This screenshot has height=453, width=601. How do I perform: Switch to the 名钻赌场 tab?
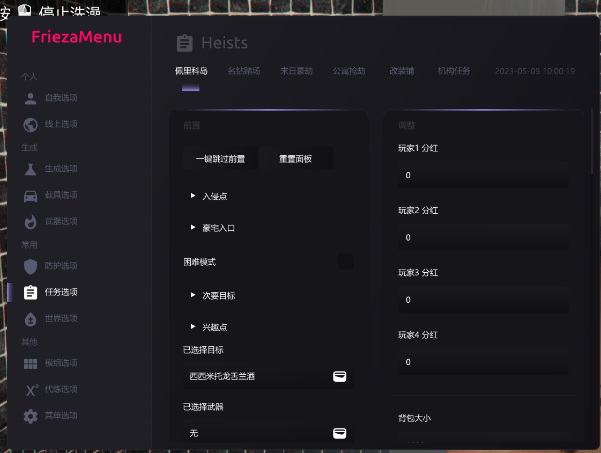click(244, 71)
